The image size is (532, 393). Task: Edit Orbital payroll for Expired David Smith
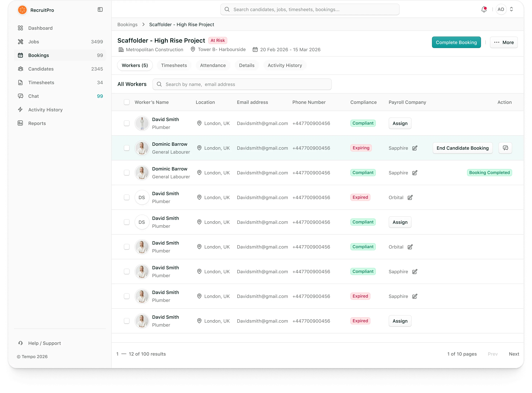coord(410,197)
